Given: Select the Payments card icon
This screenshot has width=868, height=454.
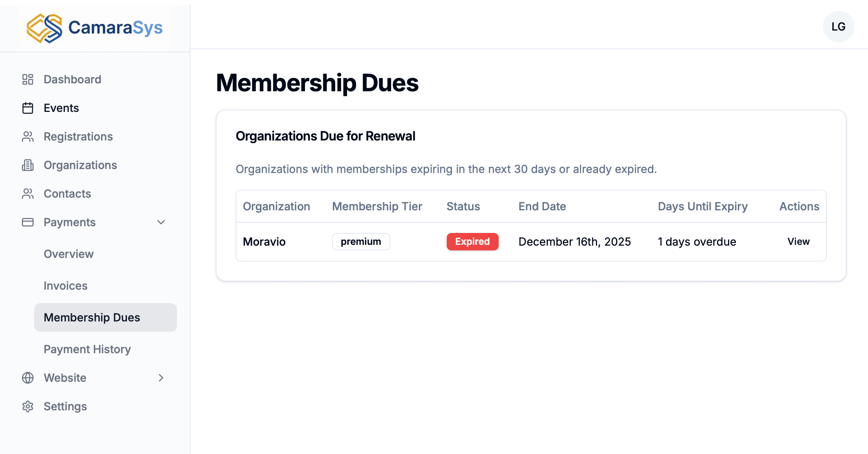Looking at the screenshot, I should [x=27, y=222].
